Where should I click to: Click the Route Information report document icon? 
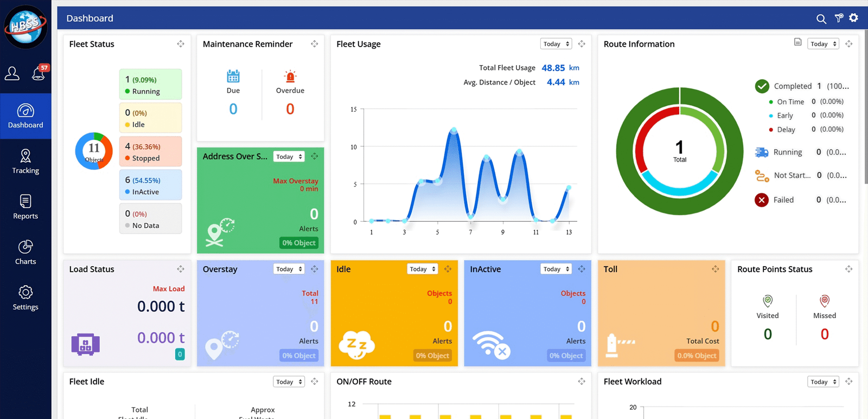pyautogui.click(x=797, y=42)
